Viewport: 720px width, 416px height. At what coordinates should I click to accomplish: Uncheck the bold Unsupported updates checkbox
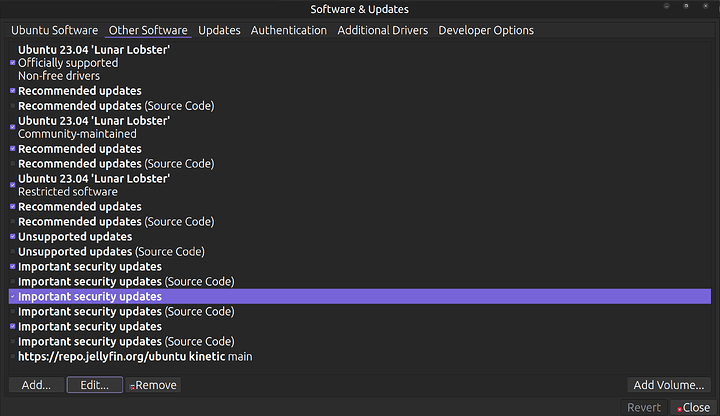[x=12, y=237]
